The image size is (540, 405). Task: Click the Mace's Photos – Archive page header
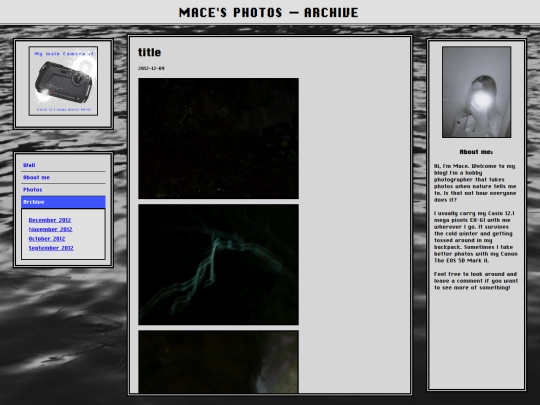coord(269,12)
